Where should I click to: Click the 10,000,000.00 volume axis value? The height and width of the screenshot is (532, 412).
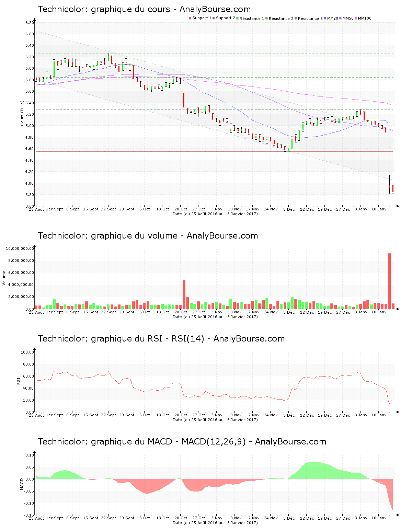coord(20,248)
